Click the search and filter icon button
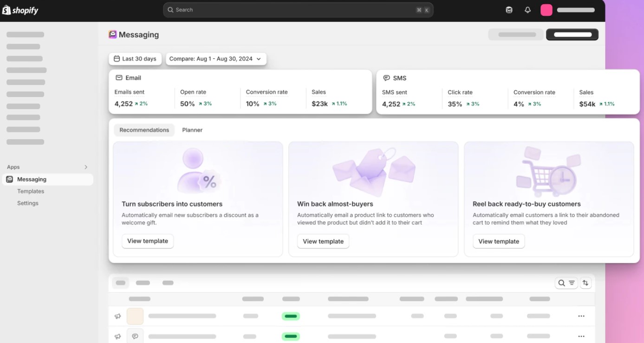Image resolution: width=644 pixels, height=343 pixels. click(566, 283)
